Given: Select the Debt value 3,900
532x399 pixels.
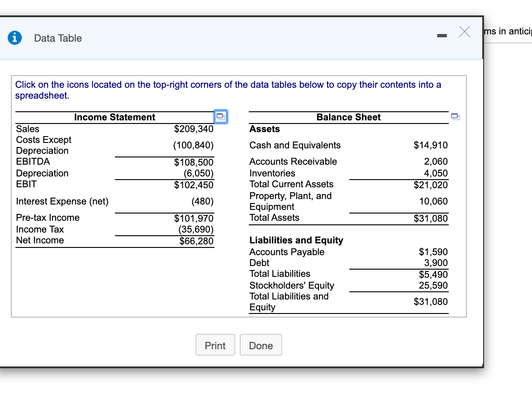Looking at the screenshot, I should click(436, 263).
